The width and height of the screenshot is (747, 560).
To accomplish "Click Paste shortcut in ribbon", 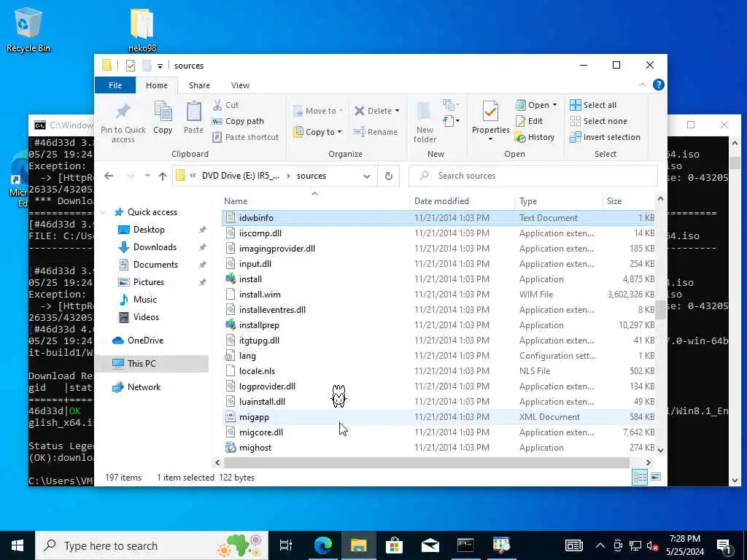I will [x=245, y=137].
